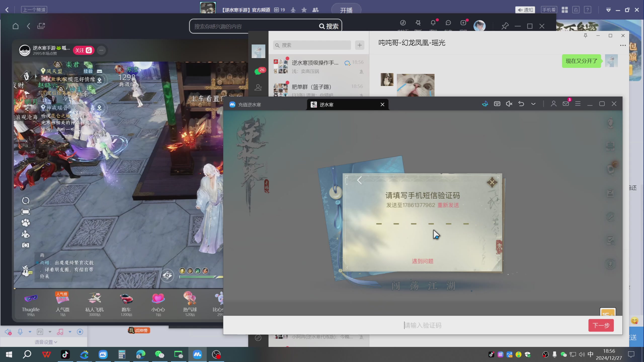644x362 pixels.
Task: Click WeChat plus add button
Action: [x=360, y=45]
